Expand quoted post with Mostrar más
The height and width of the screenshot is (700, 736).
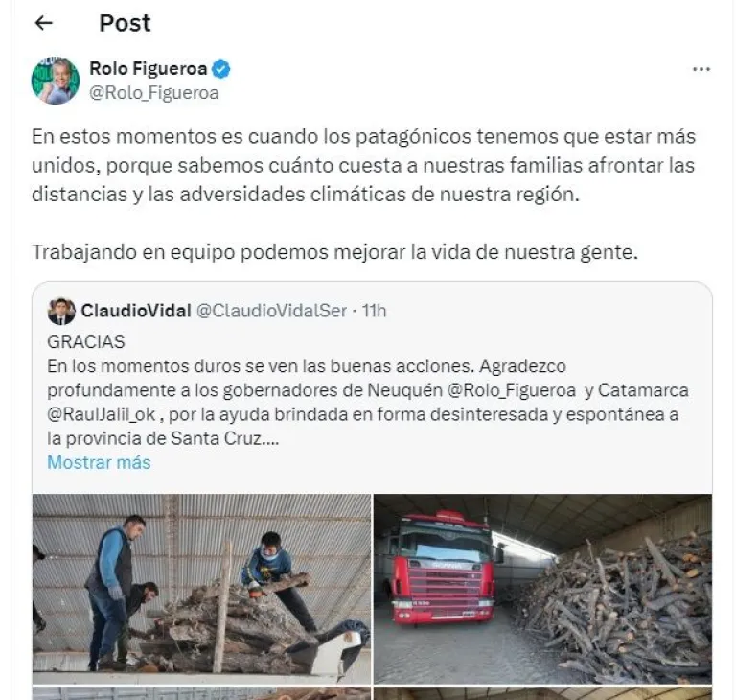[99, 463]
